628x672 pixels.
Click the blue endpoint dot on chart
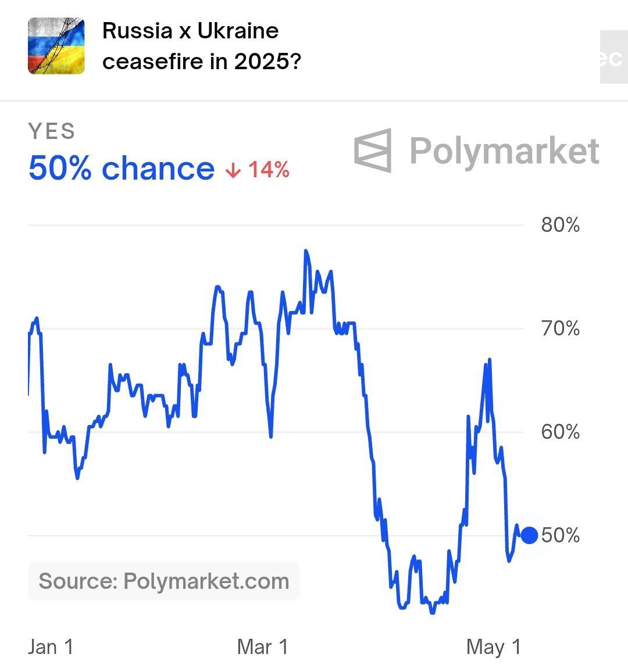(x=529, y=535)
